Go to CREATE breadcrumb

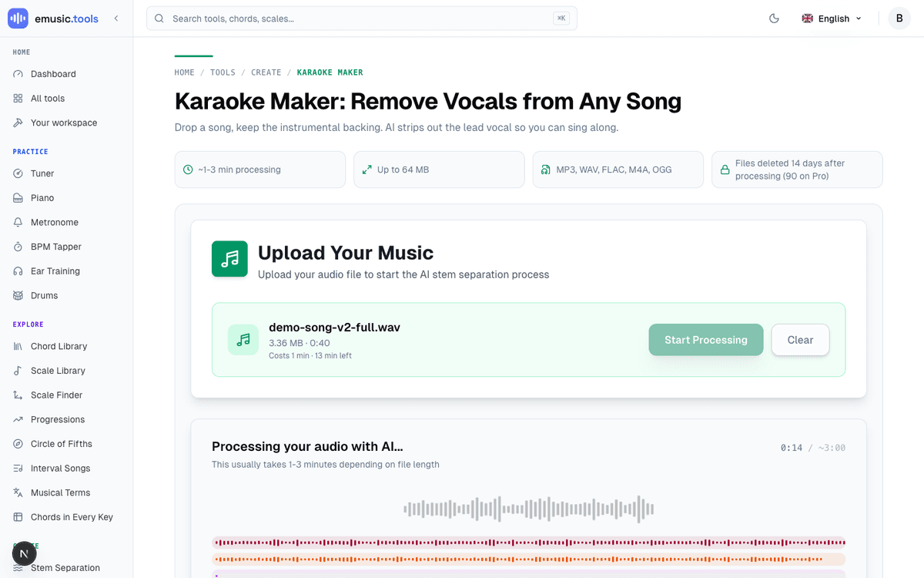[x=266, y=72]
